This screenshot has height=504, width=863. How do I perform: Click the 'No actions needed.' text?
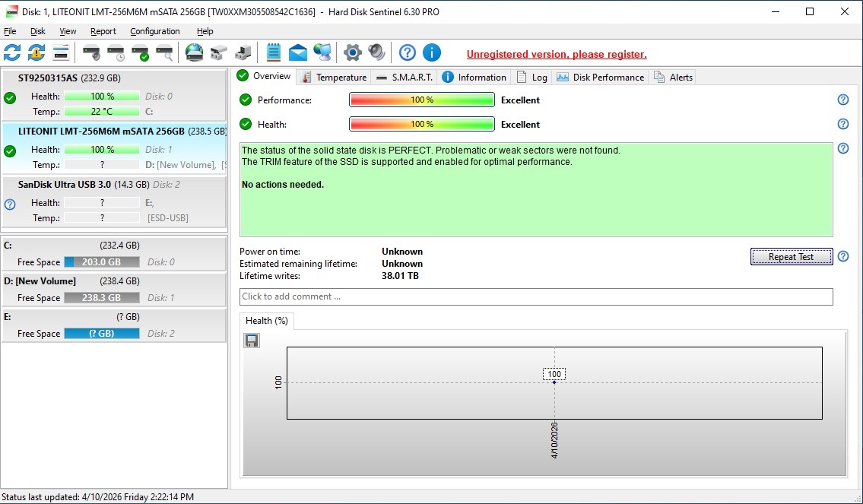click(x=283, y=185)
